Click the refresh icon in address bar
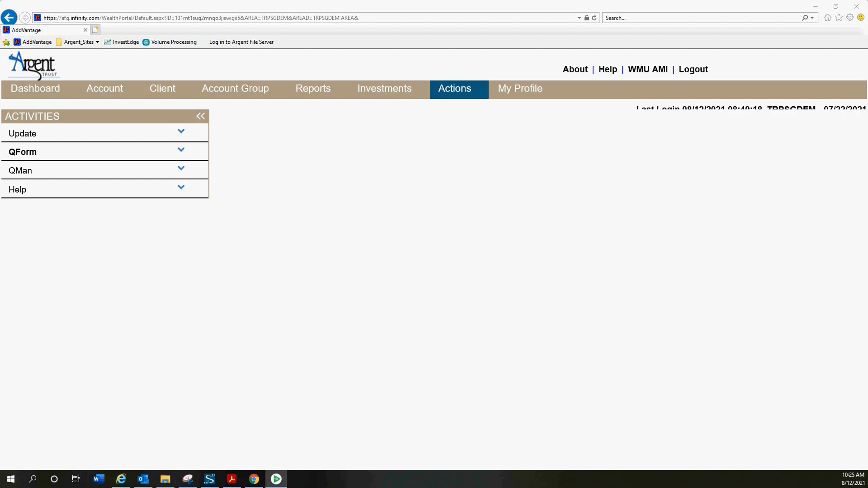The width and height of the screenshot is (868, 488). pos(594,18)
